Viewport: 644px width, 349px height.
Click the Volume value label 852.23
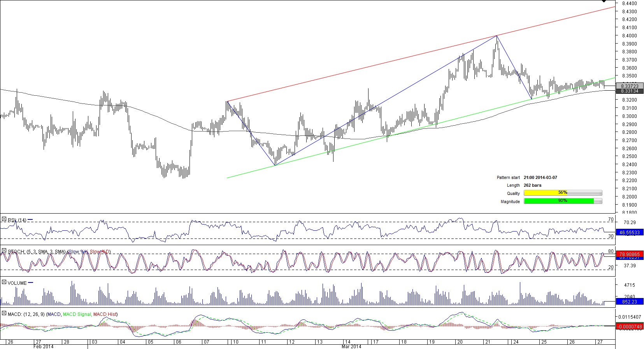coord(629,302)
